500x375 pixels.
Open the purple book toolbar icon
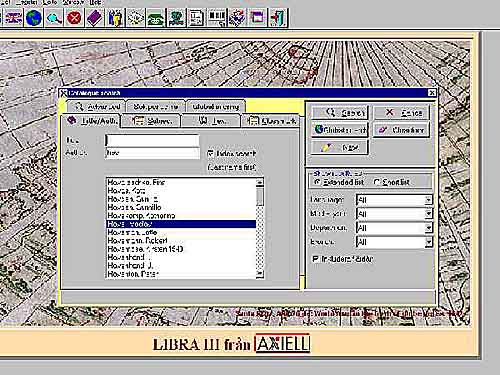(95, 17)
